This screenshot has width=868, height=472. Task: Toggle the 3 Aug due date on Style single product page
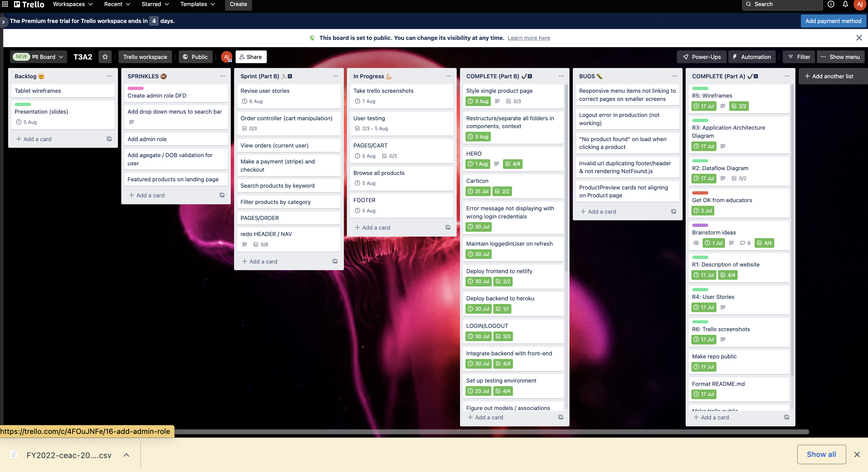(x=478, y=101)
